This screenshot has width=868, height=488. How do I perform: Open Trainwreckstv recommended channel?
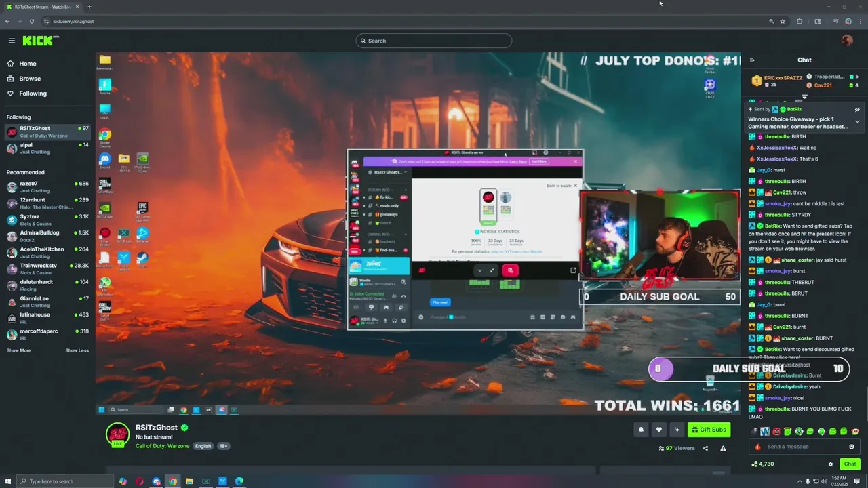[x=47, y=269]
